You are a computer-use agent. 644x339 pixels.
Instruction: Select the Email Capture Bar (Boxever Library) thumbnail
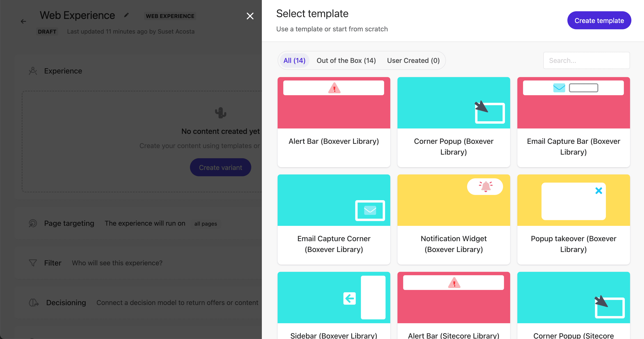(573, 103)
